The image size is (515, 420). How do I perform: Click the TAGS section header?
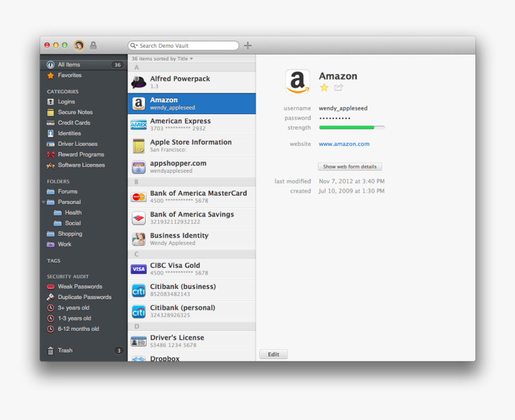pos(53,261)
